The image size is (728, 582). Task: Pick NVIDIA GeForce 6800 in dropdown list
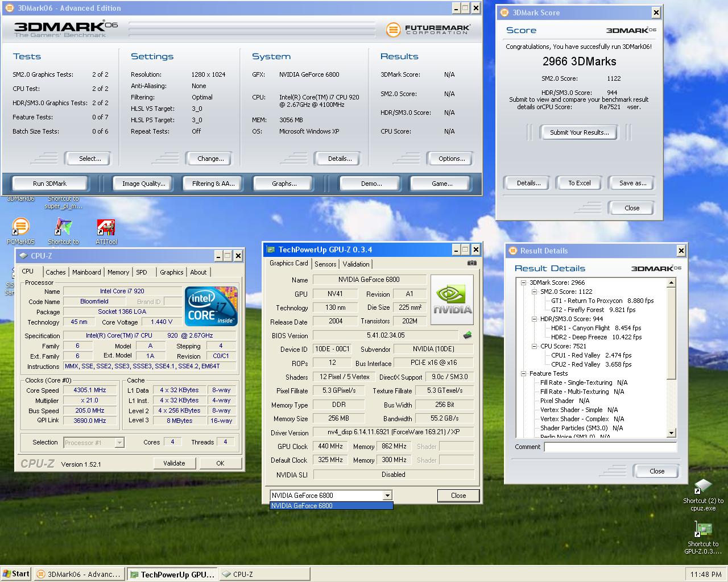(331, 505)
